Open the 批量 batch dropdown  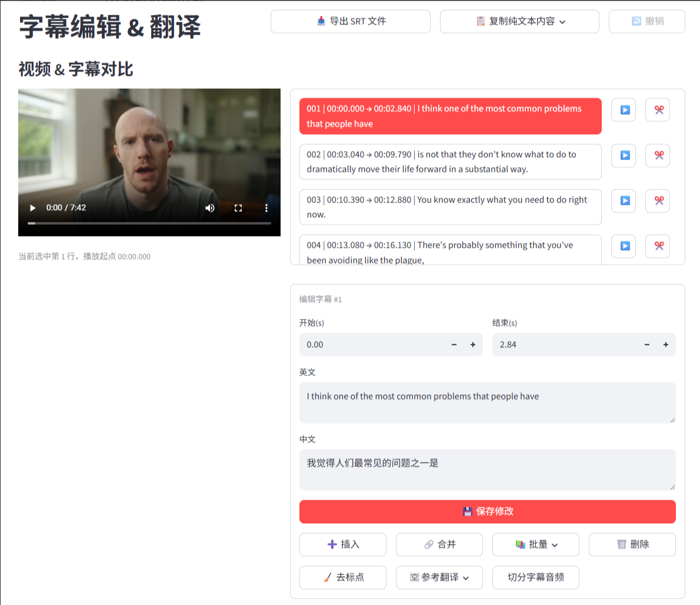[x=536, y=545]
